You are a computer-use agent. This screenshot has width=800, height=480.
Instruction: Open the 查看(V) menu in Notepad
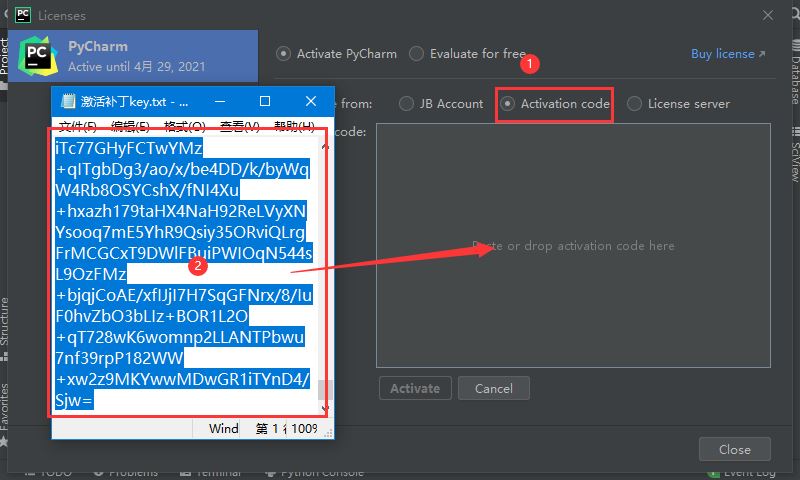click(x=240, y=126)
